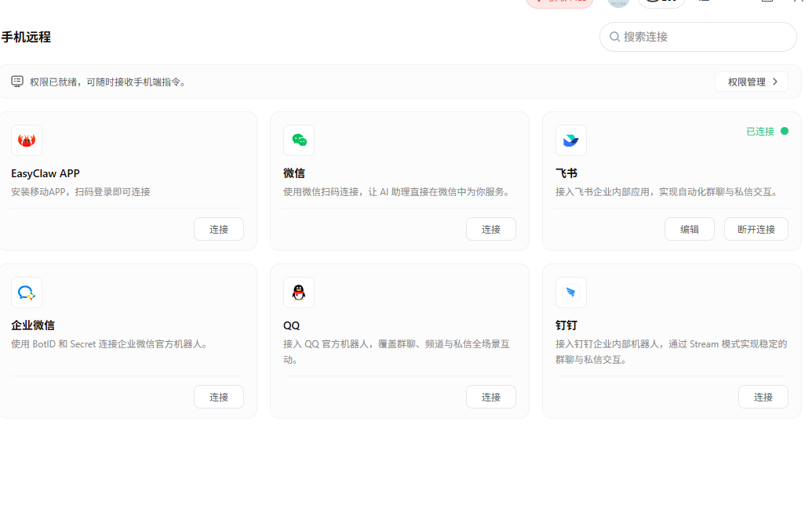The image size is (812, 512).
Task: Connect QQ using its 连接 button
Action: tap(491, 397)
